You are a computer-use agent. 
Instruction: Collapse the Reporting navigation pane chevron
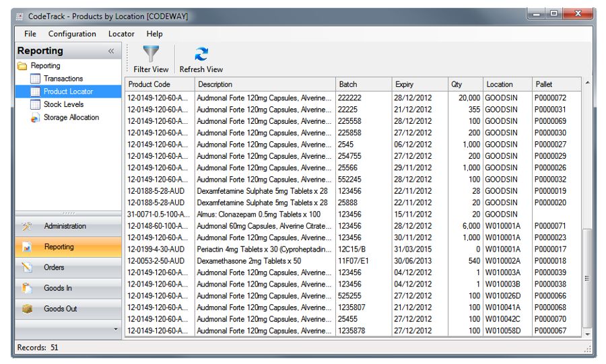[111, 51]
